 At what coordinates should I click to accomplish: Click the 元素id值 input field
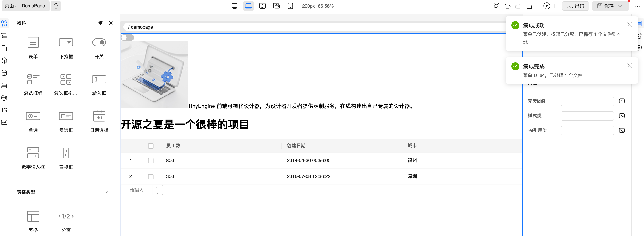587,101
